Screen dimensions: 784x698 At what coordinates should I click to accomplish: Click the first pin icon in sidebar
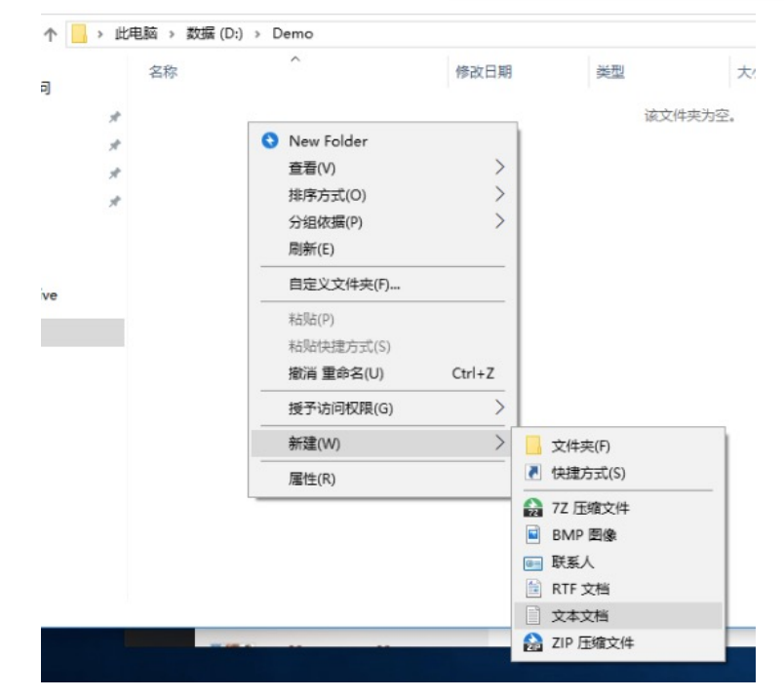[115, 117]
